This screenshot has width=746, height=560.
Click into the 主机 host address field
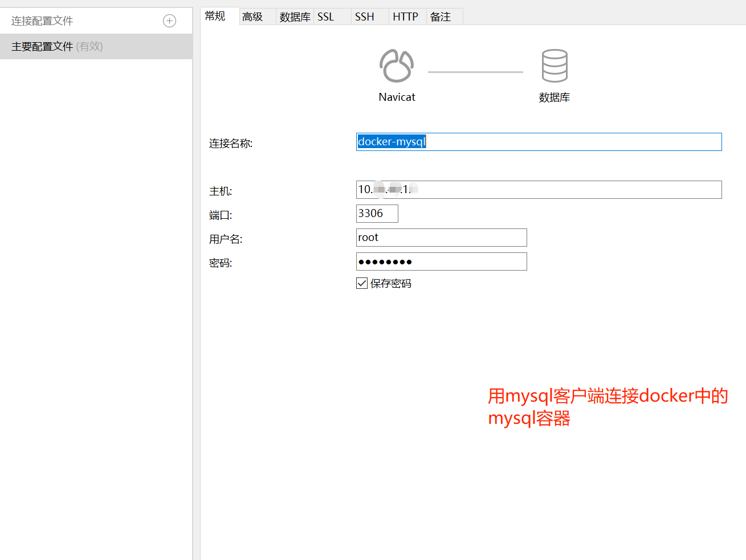[539, 190]
